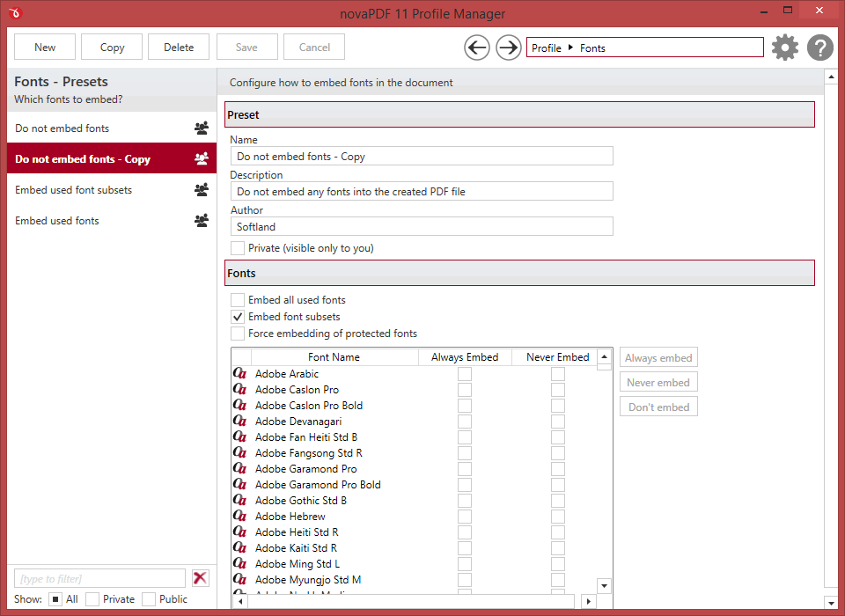Click the forward navigation arrow

click(508, 48)
